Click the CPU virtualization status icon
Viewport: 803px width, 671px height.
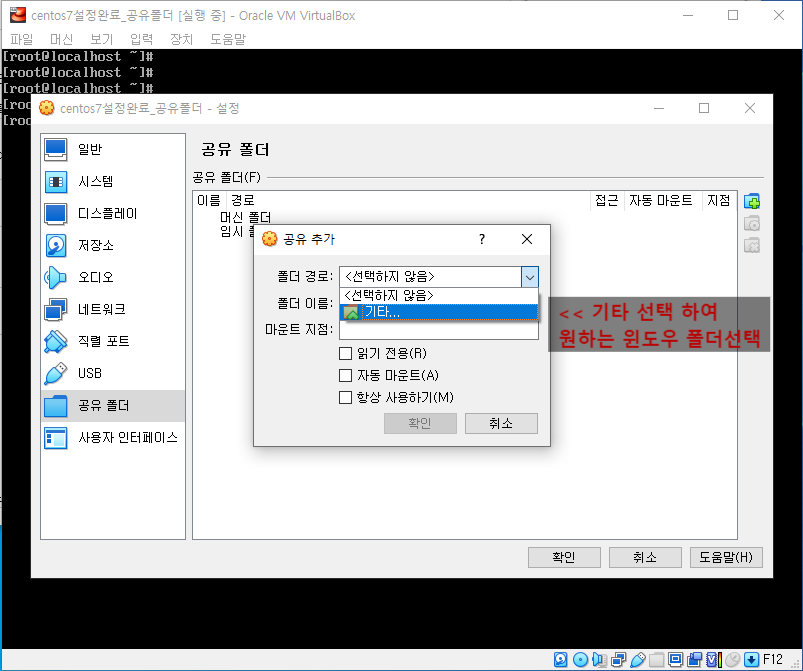713,660
